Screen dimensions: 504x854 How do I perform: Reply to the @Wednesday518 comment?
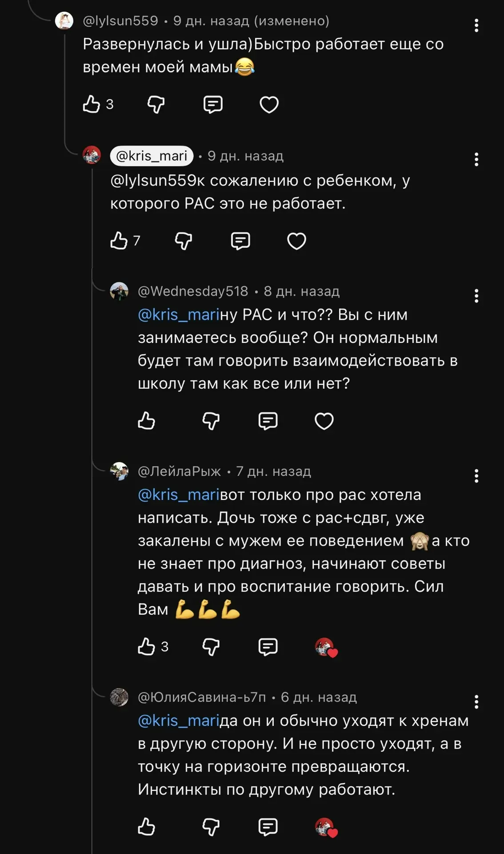[268, 421]
